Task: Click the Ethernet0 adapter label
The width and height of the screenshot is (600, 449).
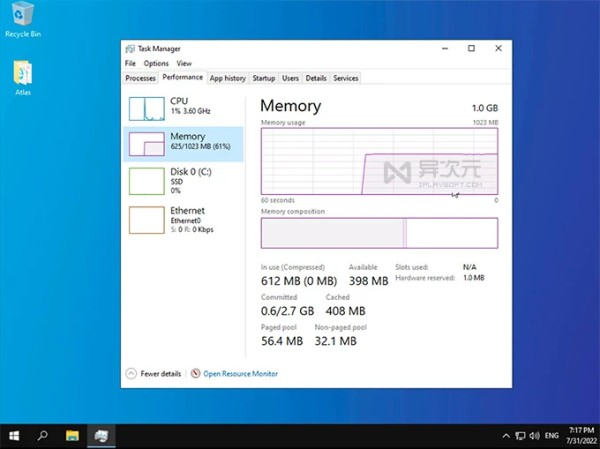Action: [x=186, y=220]
